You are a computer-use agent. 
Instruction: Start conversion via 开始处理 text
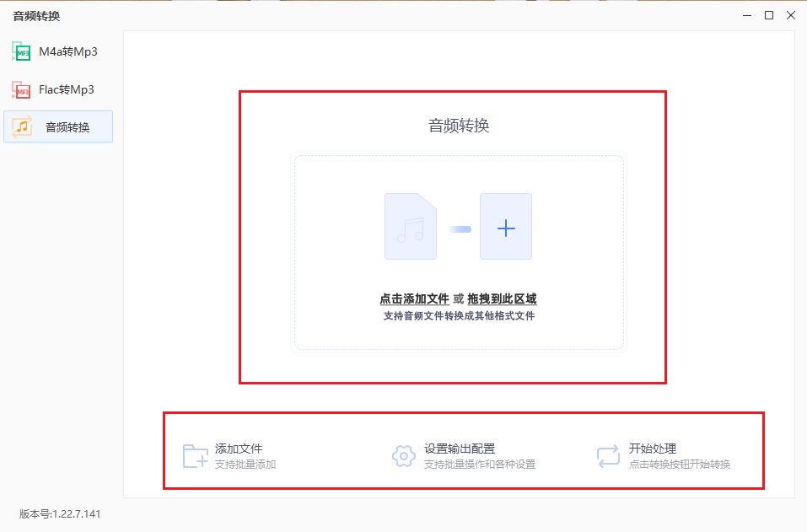(653, 449)
